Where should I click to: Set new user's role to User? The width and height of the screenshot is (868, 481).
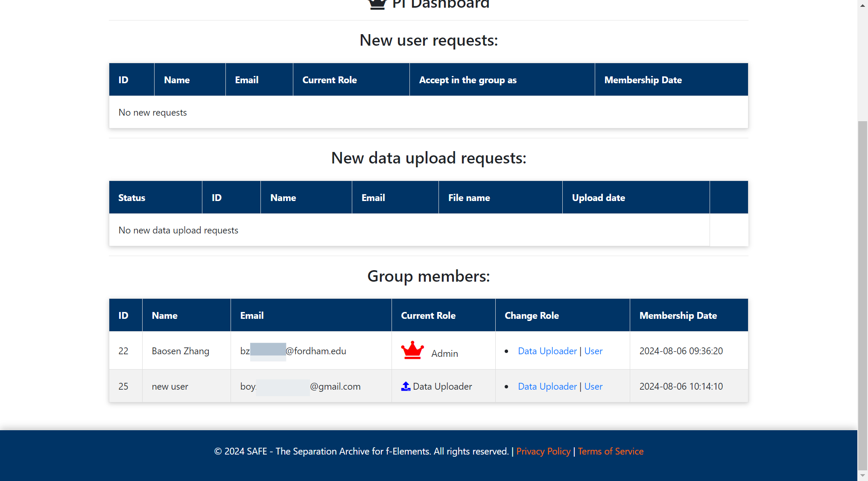coord(593,386)
